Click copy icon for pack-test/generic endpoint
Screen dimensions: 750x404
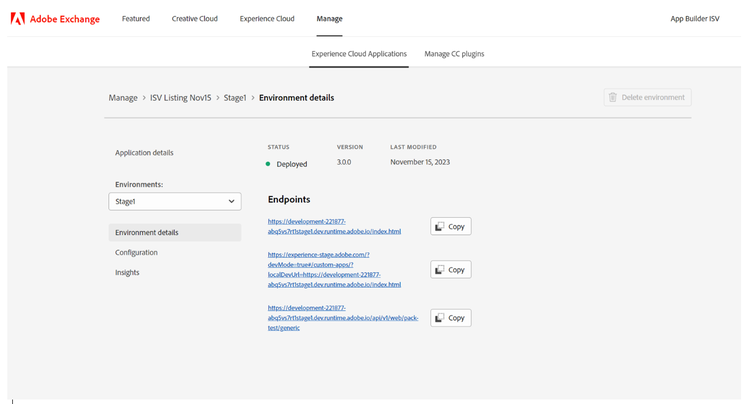pos(440,318)
